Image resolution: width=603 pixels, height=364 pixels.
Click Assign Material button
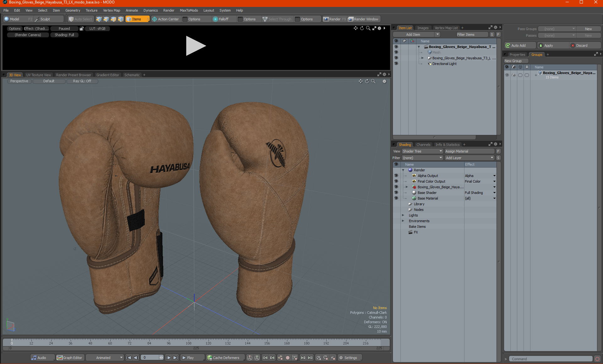470,151
